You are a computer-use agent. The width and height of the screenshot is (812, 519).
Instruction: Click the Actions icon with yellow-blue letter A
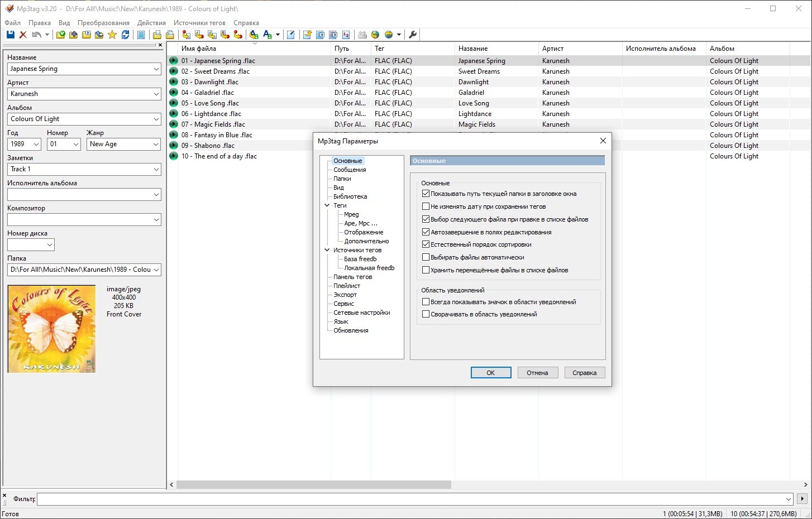click(x=254, y=35)
